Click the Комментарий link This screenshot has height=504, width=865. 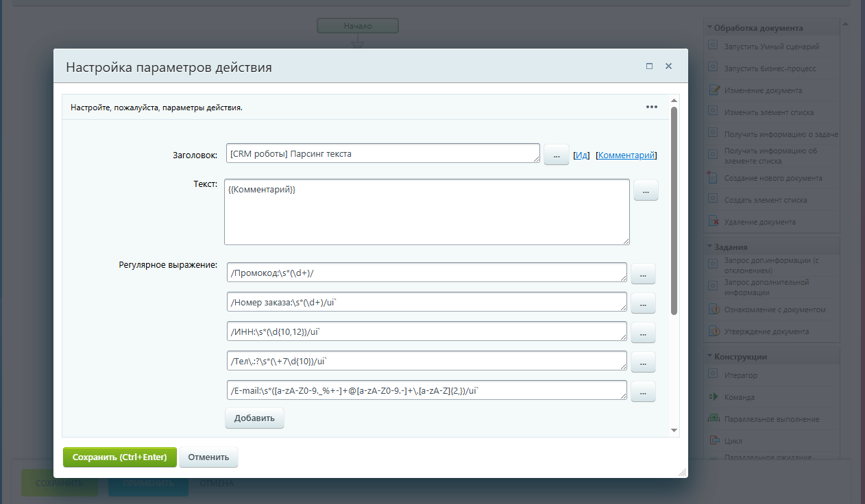626,155
